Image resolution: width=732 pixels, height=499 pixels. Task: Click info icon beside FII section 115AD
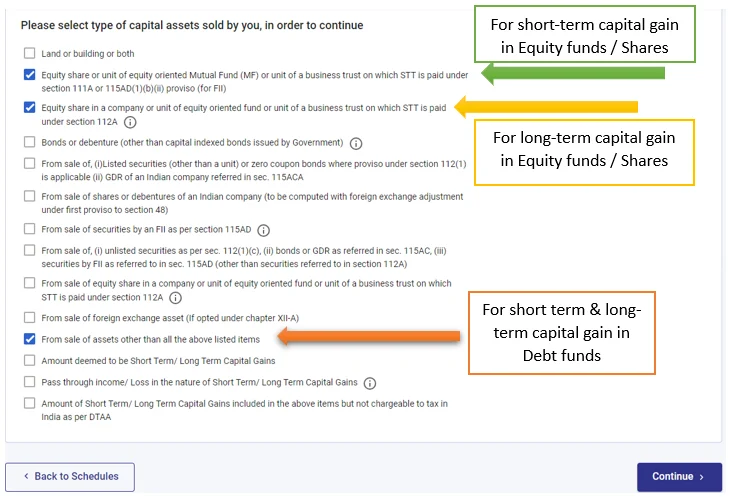pyautogui.click(x=264, y=230)
